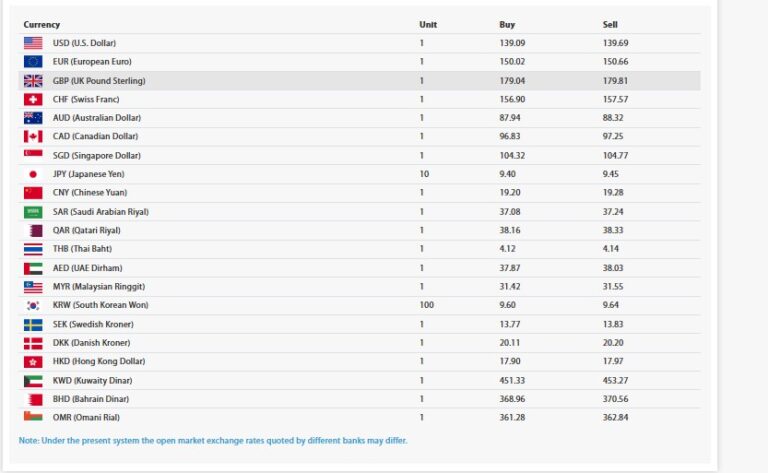Click the European Union flag icon

pyautogui.click(x=33, y=62)
